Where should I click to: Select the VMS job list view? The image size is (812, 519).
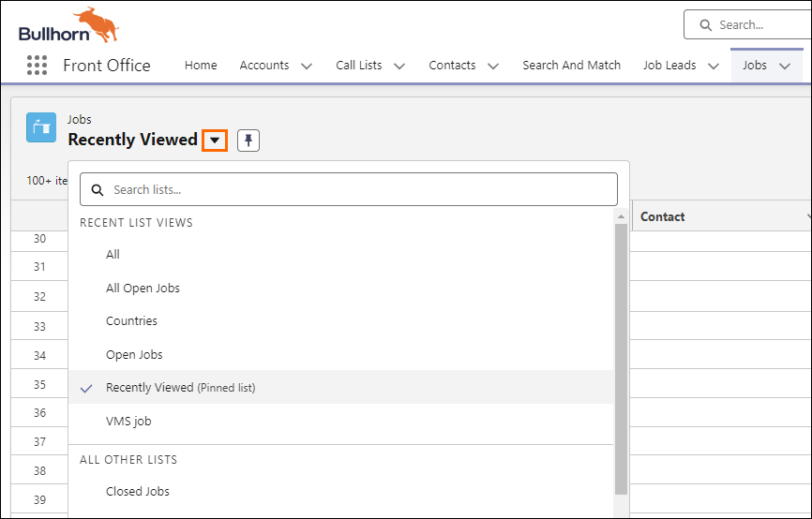(x=128, y=421)
